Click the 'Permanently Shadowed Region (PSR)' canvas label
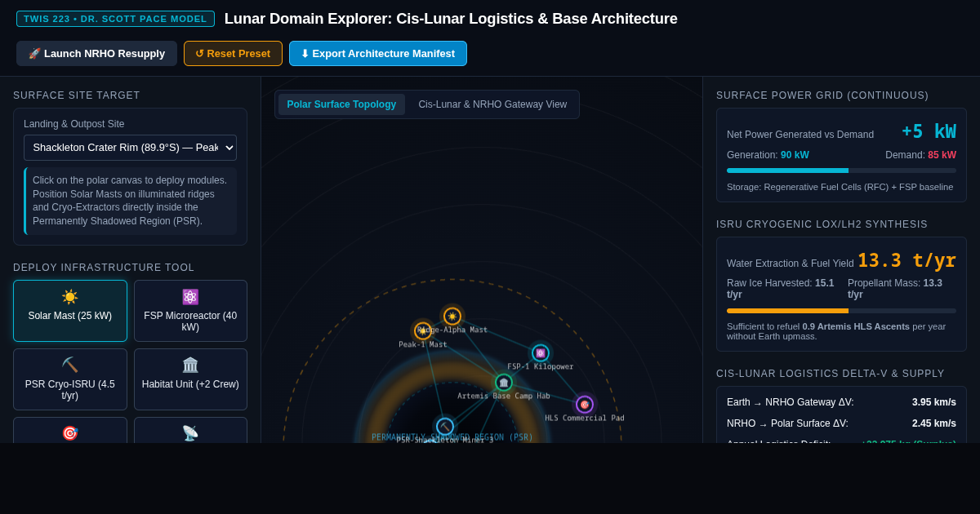This screenshot has height=514, width=980. click(x=452, y=437)
